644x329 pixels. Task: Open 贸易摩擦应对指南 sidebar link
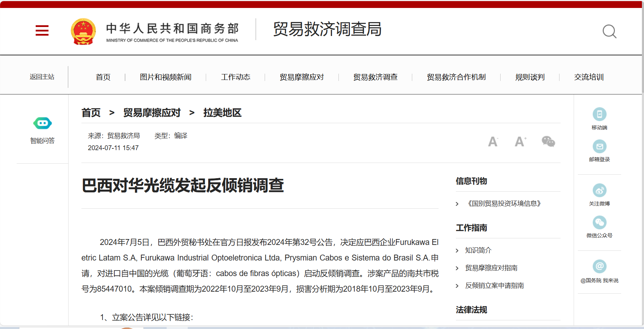click(x=491, y=268)
